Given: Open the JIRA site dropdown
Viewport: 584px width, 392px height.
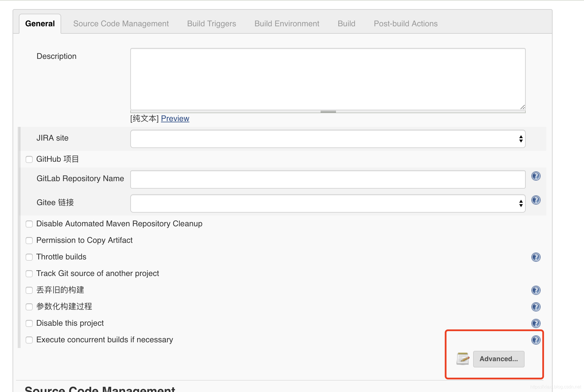Looking at the screenshot, I should [328, 139].
